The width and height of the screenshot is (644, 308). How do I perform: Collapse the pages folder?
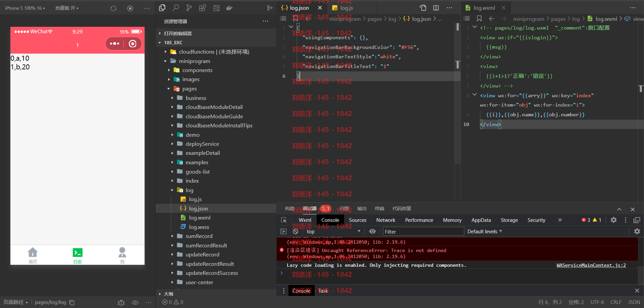[169, 89]
